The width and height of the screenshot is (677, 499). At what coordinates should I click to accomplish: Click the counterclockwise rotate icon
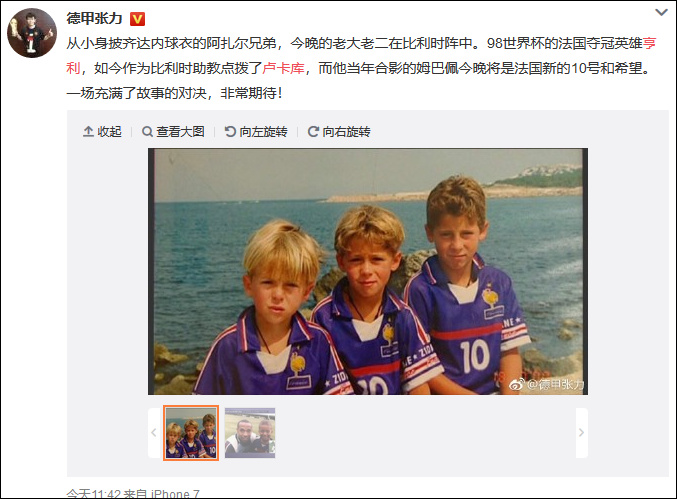click(230, 132)
